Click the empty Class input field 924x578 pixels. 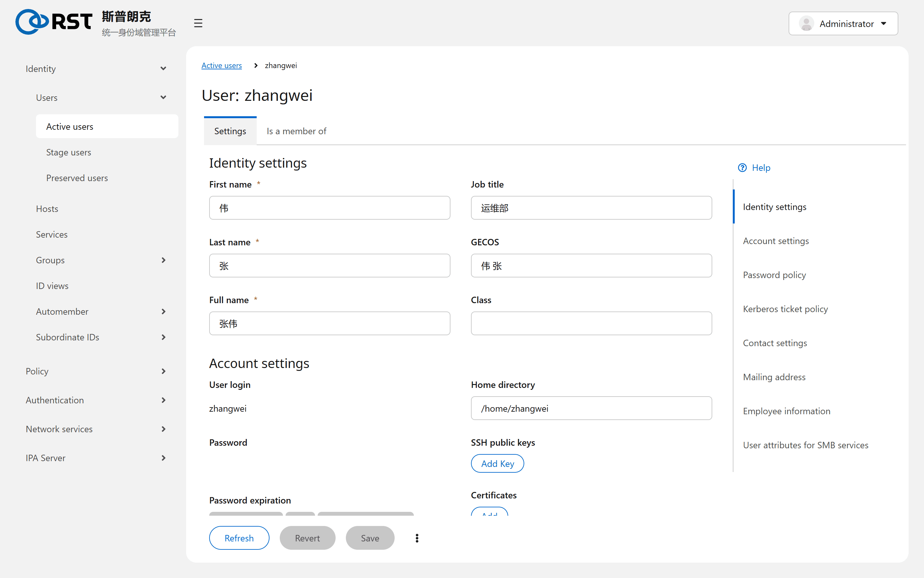(x=591, y=323)
